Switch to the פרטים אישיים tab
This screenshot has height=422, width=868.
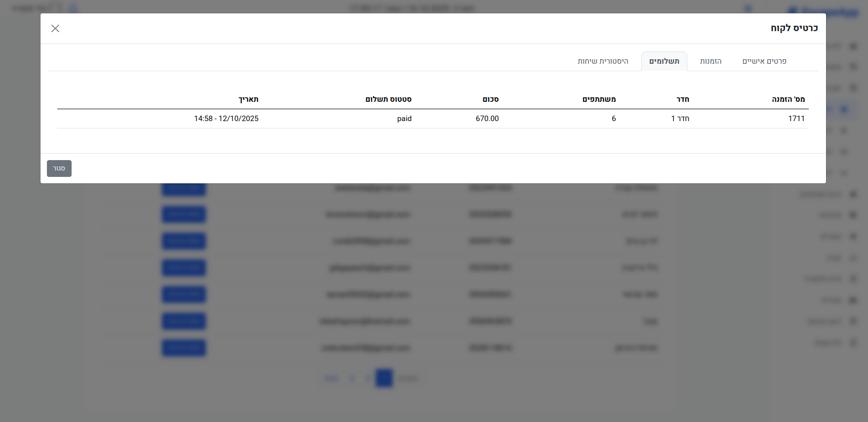click(x=764, y=61)
